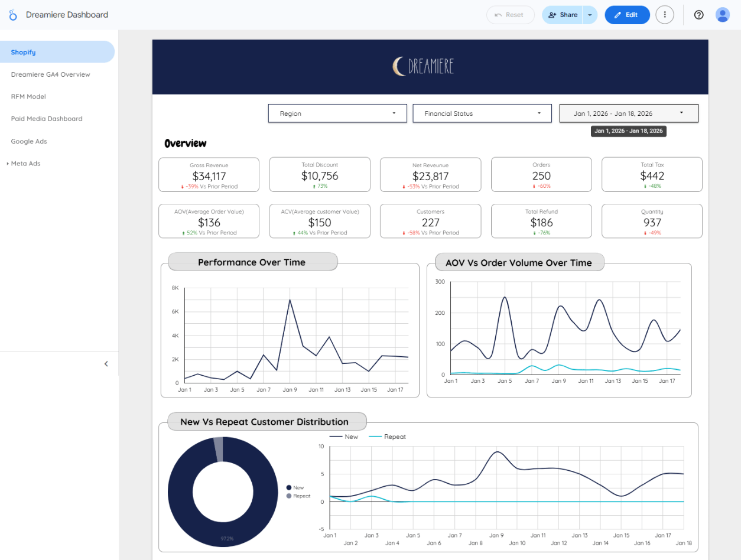
Task: Click the donut chart New legend dot
Action: pos(288,487)
